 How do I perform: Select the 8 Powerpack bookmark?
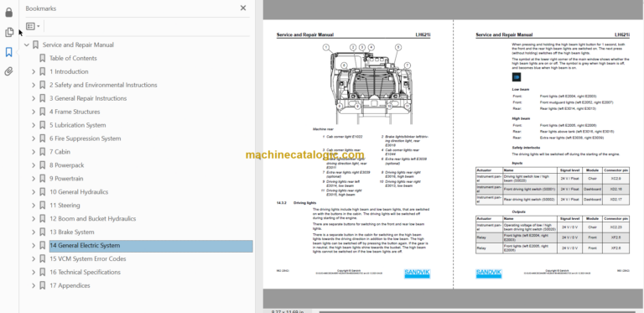pyautogui.click(x=67, y=165)
